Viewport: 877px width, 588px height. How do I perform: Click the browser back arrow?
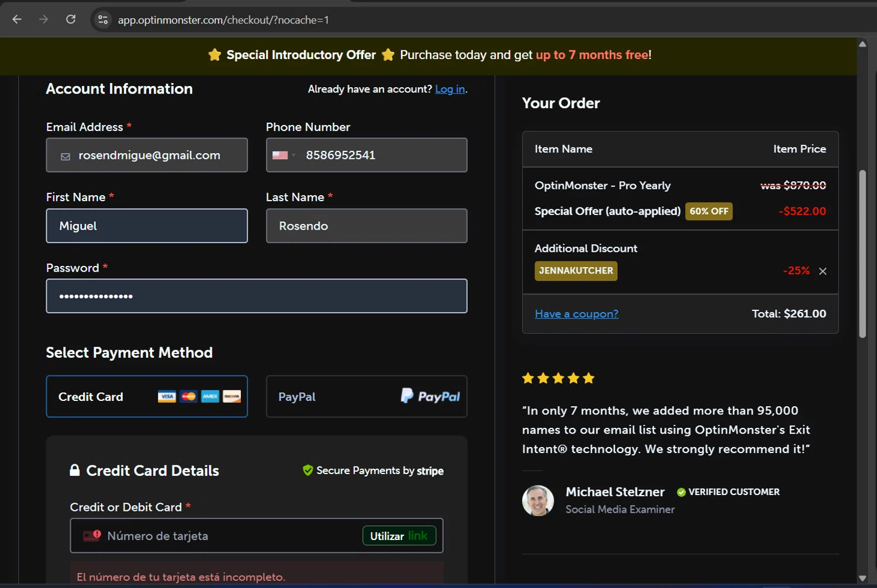[17, 19]
